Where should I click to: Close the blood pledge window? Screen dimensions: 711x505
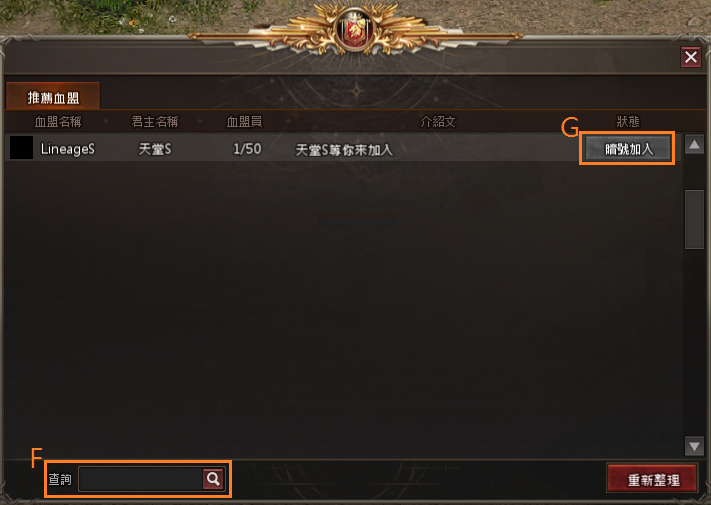pos(691,57)
